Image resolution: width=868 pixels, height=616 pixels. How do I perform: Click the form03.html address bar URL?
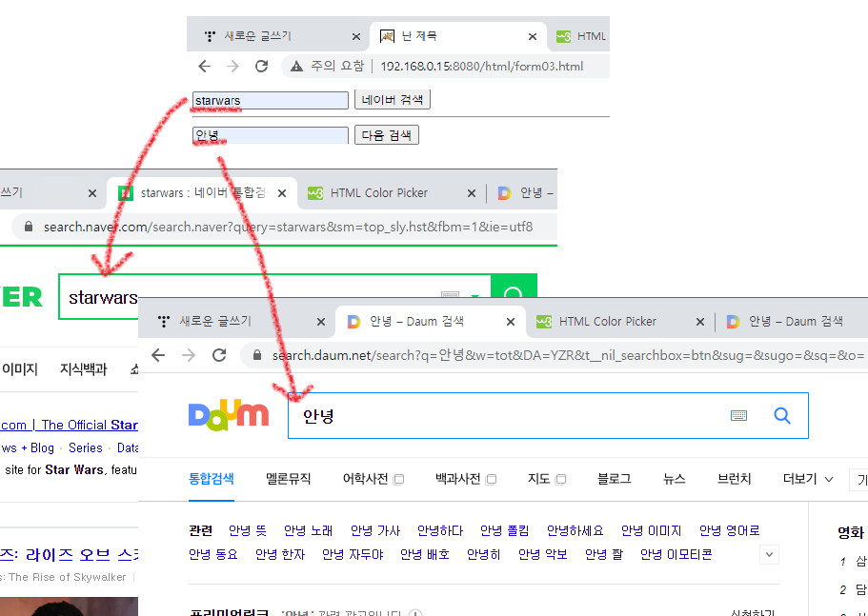pyautogui.click(x=481, y=67)
